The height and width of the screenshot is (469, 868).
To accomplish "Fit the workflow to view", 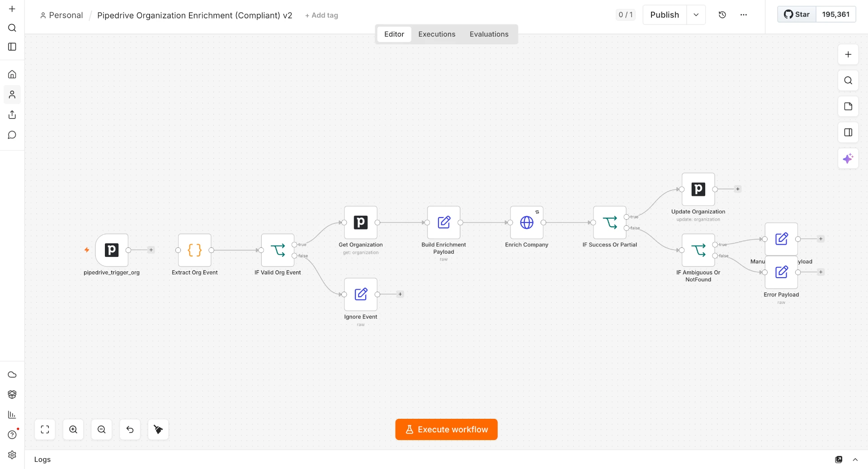I will (45, 430).
